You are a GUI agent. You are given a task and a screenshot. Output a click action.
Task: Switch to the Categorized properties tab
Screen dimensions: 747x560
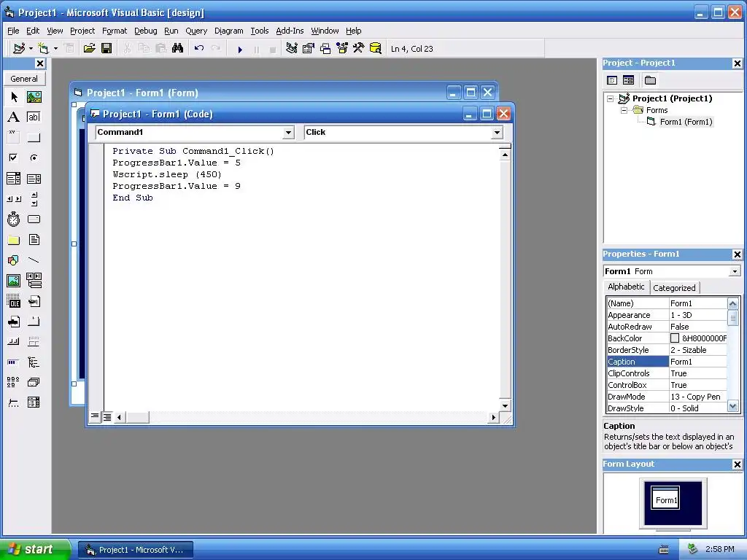[x=674, y=287]
